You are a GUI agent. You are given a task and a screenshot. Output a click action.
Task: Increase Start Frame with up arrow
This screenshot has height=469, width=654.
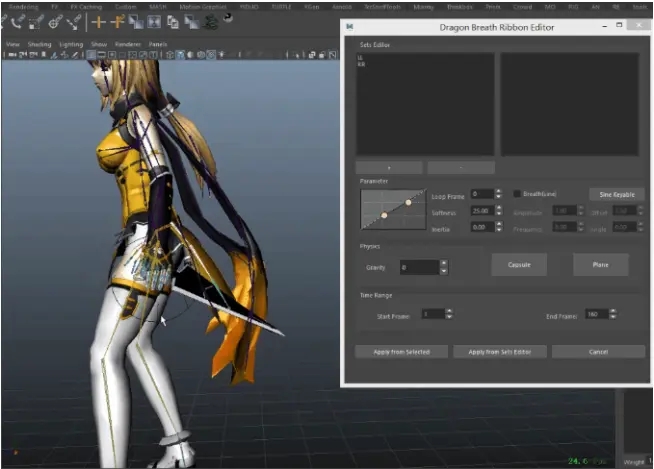click(x=449, y=311)
